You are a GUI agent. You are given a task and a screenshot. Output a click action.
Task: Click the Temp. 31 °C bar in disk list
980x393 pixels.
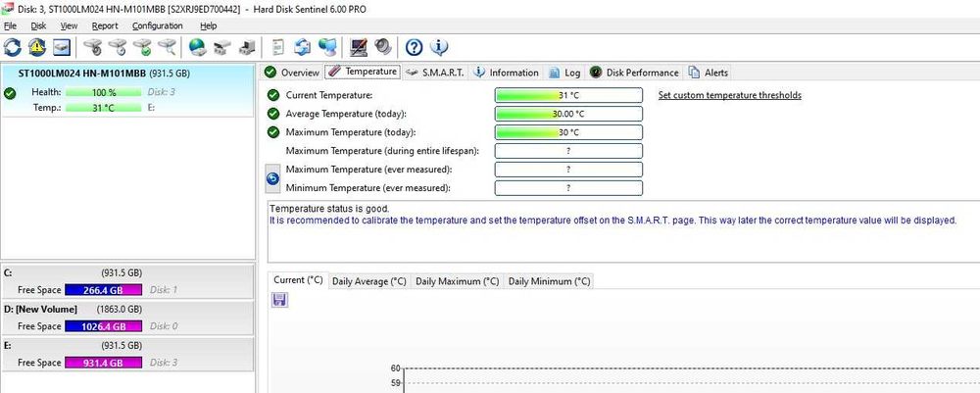click(103, 108)
